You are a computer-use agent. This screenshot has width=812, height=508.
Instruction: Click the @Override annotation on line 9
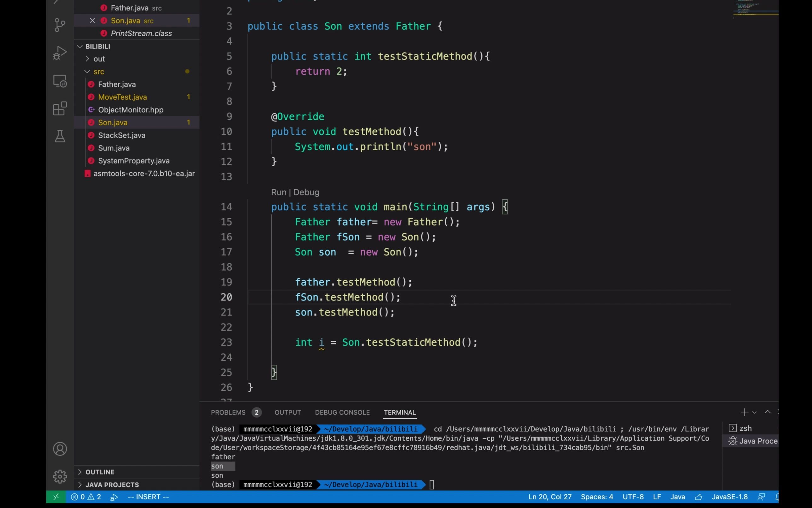[298, 116]
